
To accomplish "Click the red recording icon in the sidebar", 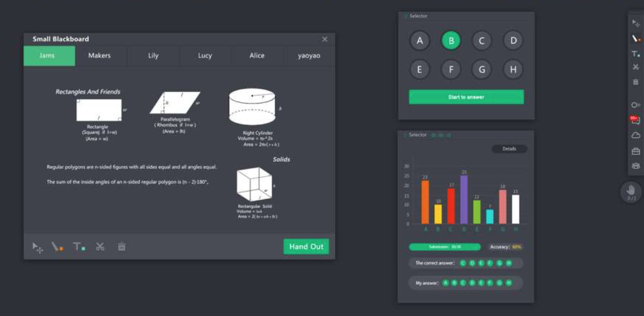I will (635, 119).
